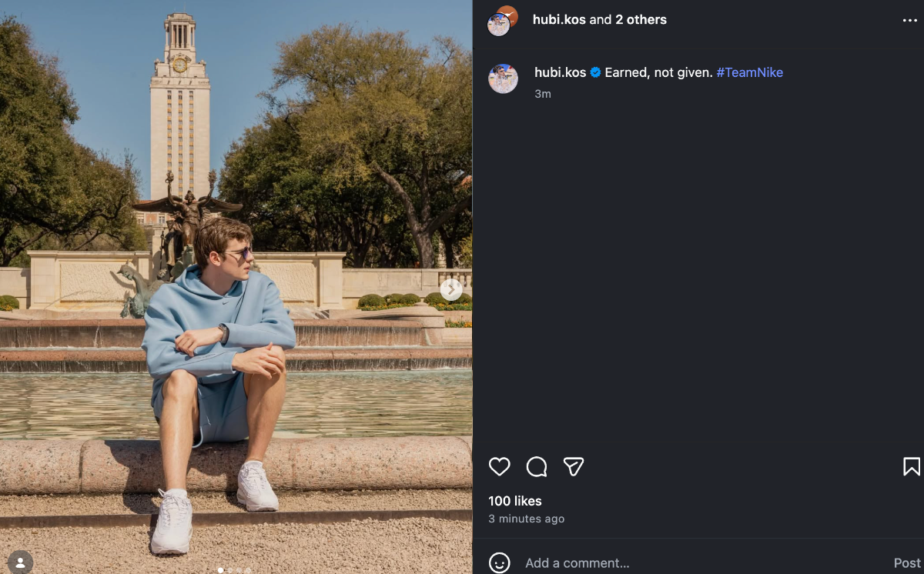Like the post with the heart icon

coord(500,466)
